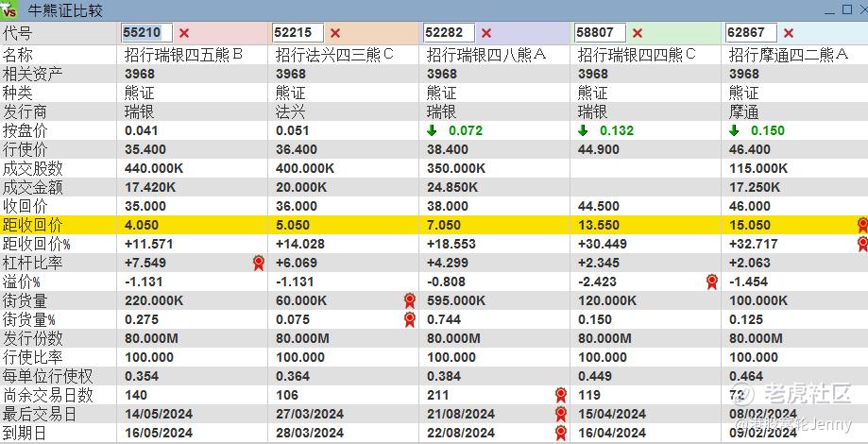Remove warrant 52282 with red X
Viewport: 868px width, 444px height.
point(486,33)
